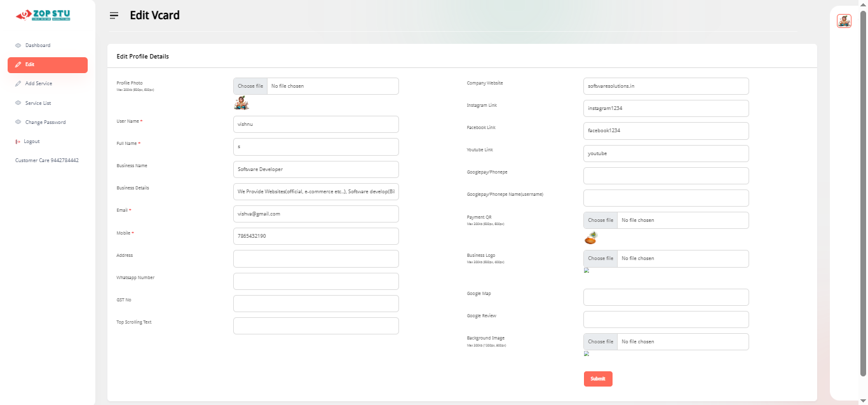Click the profile photo preview thumbnail
868x405 pixels.
pos(241,103)
